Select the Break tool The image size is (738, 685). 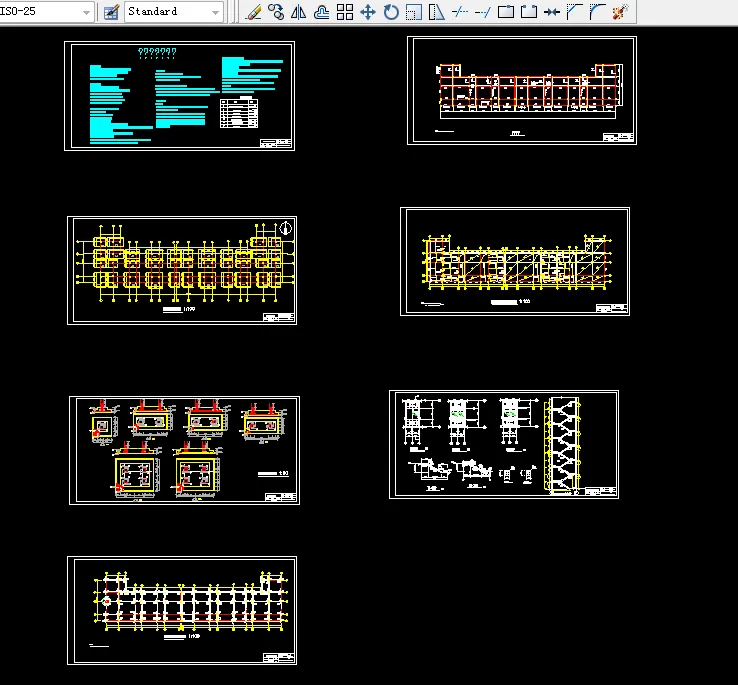(529, 12)
